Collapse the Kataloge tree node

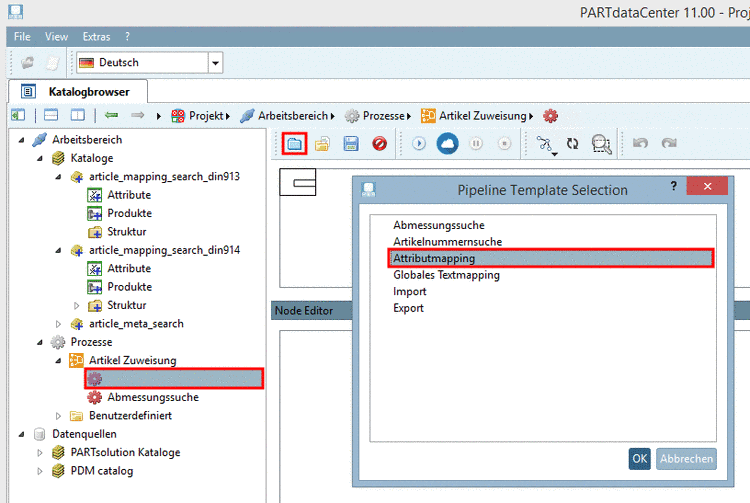pos(40,158)
